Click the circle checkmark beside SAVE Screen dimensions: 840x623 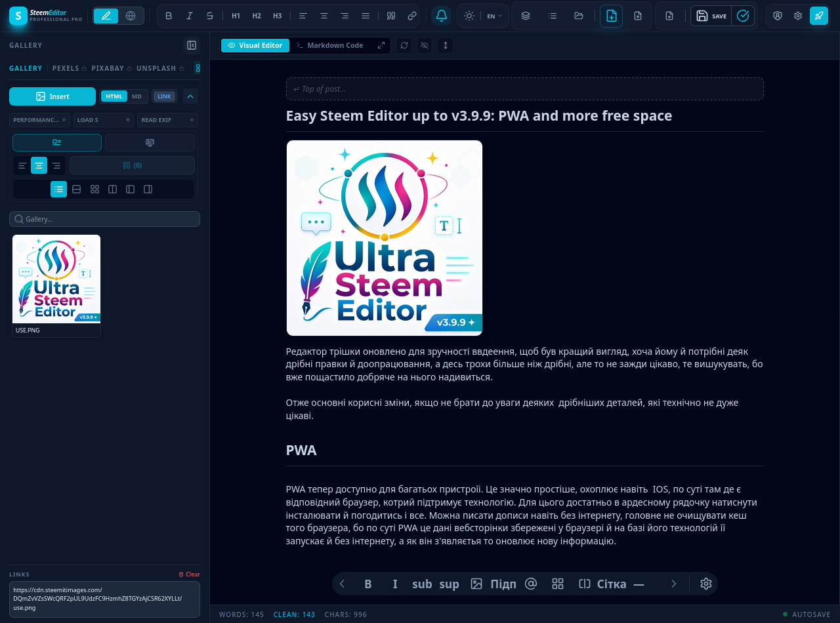743,16
